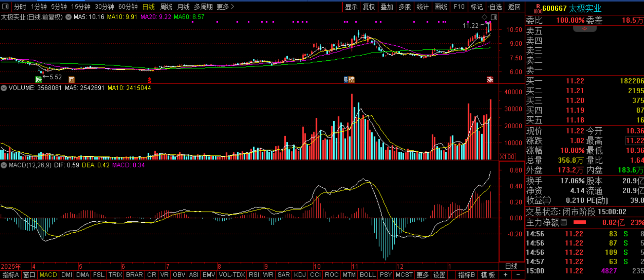Screen dimensions: 644x280
Task: Switch to 60分钟 chart period
Action: tap(128, 7)
